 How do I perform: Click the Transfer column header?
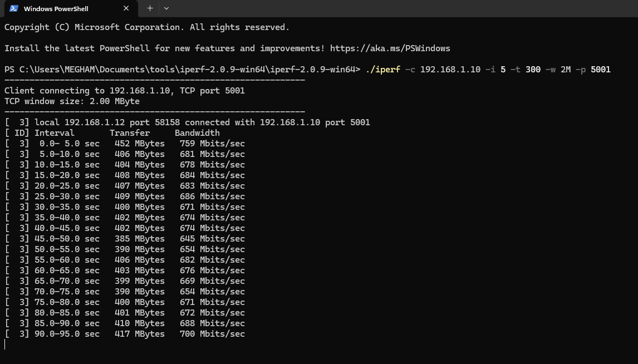click(x=130, y=133)
